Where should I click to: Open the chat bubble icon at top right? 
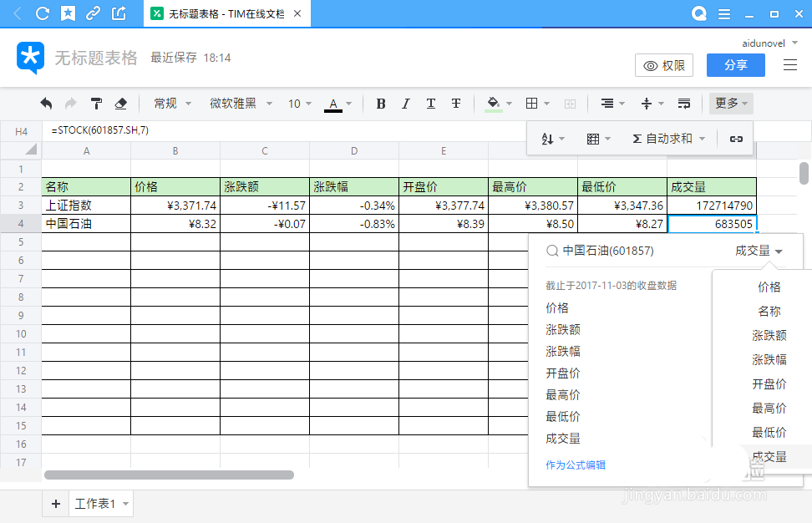699,13
